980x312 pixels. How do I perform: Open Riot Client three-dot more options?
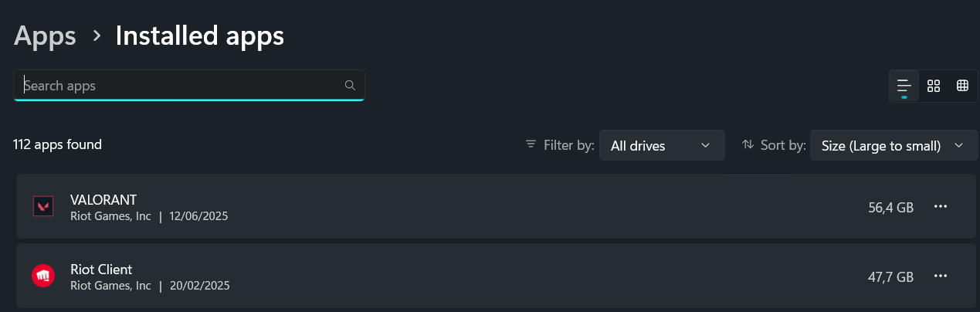coord(940,276)
